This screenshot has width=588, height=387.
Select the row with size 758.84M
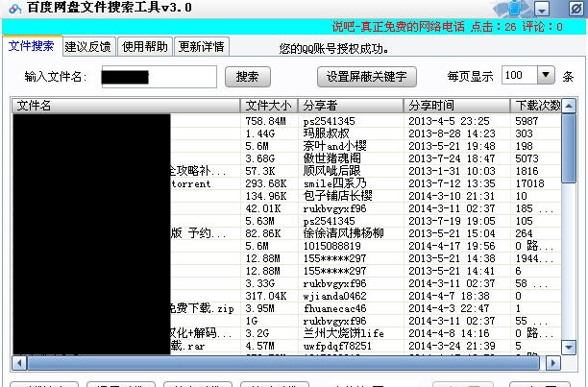coord(287,121)
